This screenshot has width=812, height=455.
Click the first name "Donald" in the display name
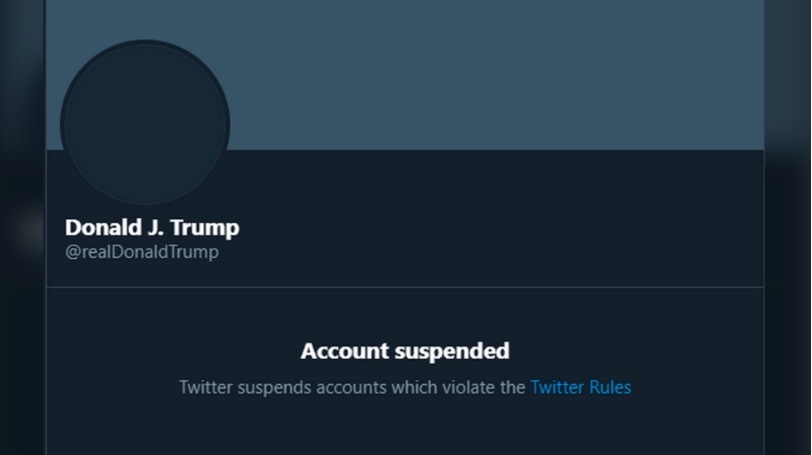click(x=100, y=227)
